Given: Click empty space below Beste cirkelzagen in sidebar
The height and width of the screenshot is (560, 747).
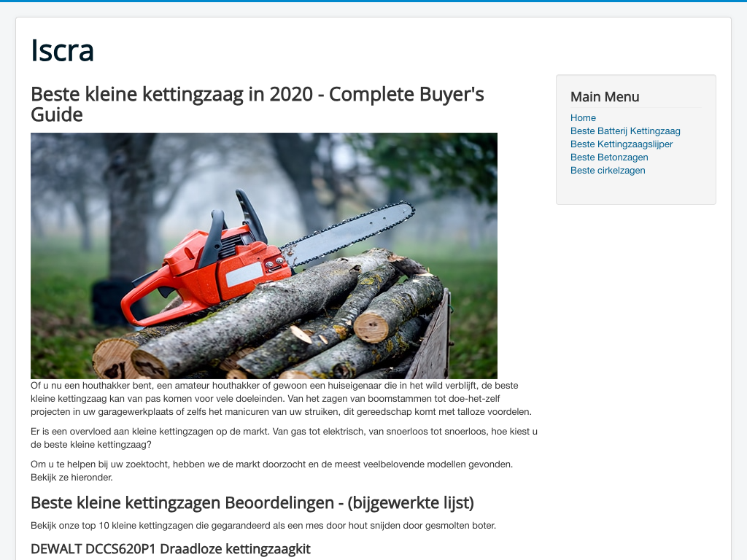Looking at the screenshot, I should point(635,190).
